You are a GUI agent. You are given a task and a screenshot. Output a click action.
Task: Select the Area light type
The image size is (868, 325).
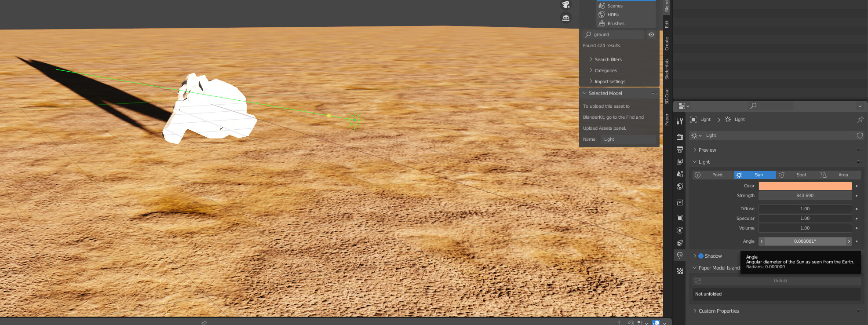coord(839,175)
